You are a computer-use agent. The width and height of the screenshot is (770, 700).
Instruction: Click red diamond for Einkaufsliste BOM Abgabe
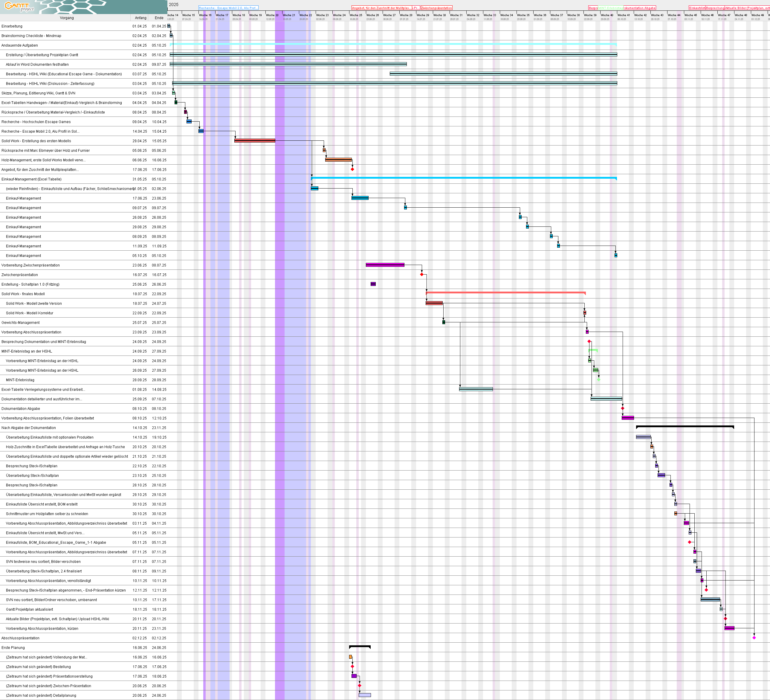(689, 542)
